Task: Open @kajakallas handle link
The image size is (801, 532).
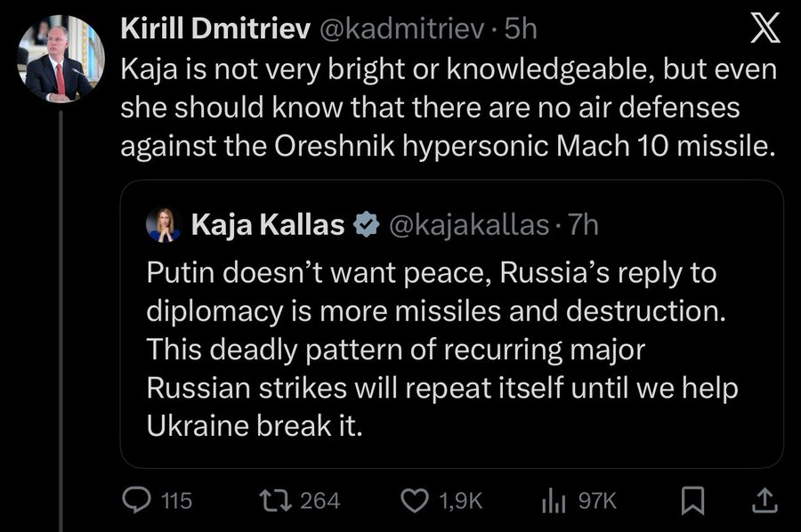Action: (x=471, y=226)
